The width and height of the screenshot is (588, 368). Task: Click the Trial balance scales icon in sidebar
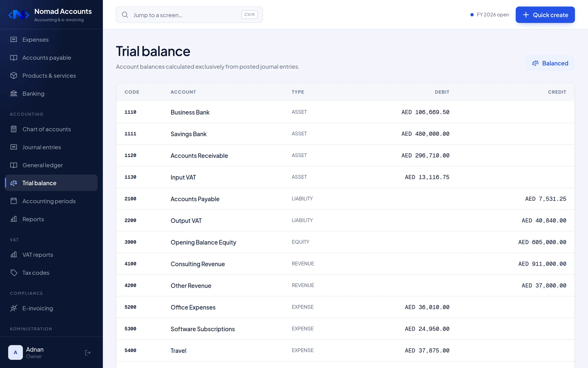(x=14, y=183)
